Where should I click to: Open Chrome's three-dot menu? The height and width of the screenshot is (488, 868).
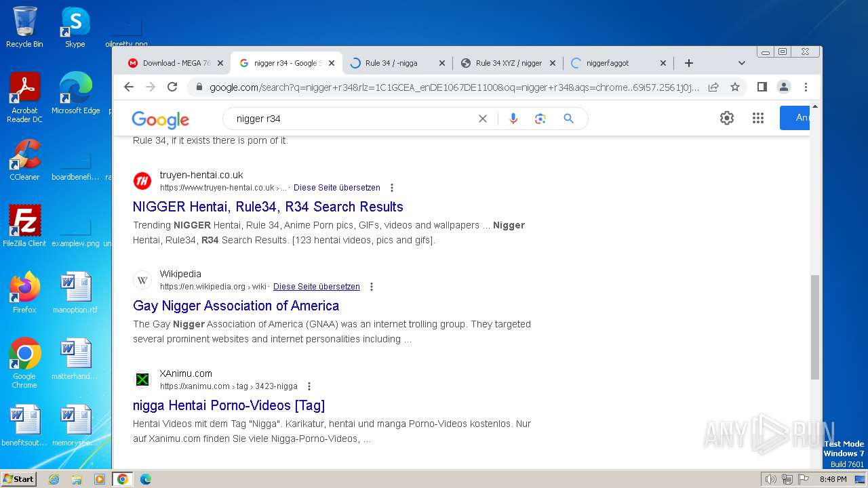[806, 87]
